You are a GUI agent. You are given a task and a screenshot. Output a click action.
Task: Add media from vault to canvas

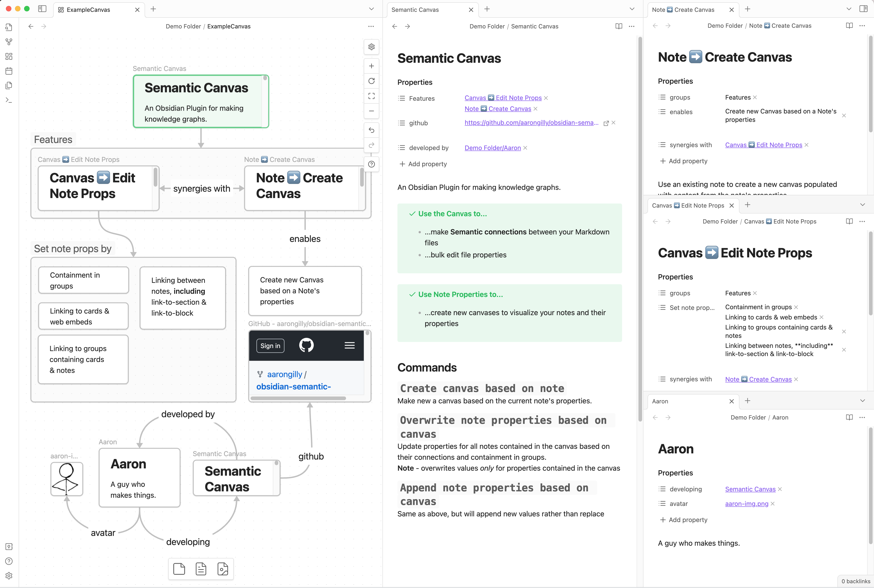(223, 569)
